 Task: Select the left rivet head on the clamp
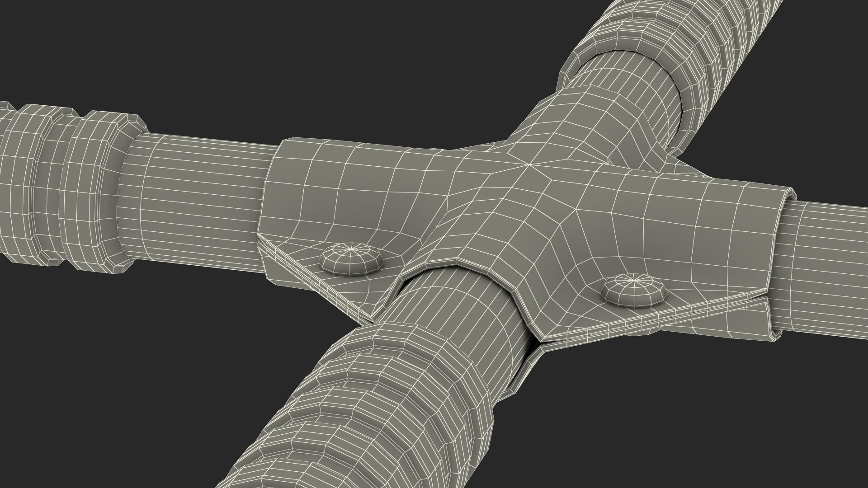click(352, 258)
